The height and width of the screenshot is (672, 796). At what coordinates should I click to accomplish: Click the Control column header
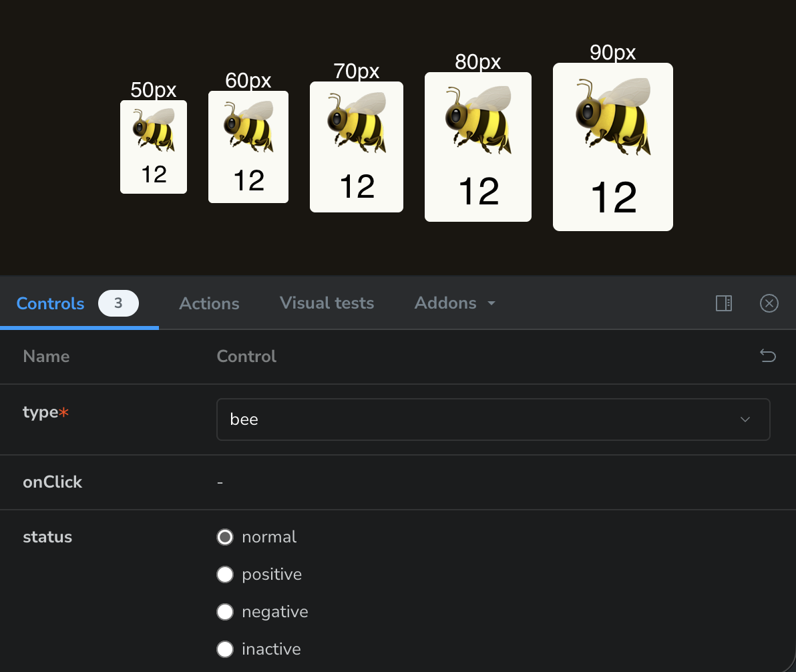pyautogui.click(x=246, y=356)
